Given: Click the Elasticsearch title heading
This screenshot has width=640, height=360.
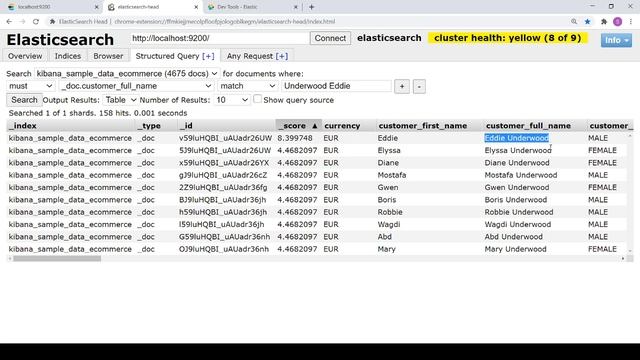Looking at the screenshot, I should 60,40.
